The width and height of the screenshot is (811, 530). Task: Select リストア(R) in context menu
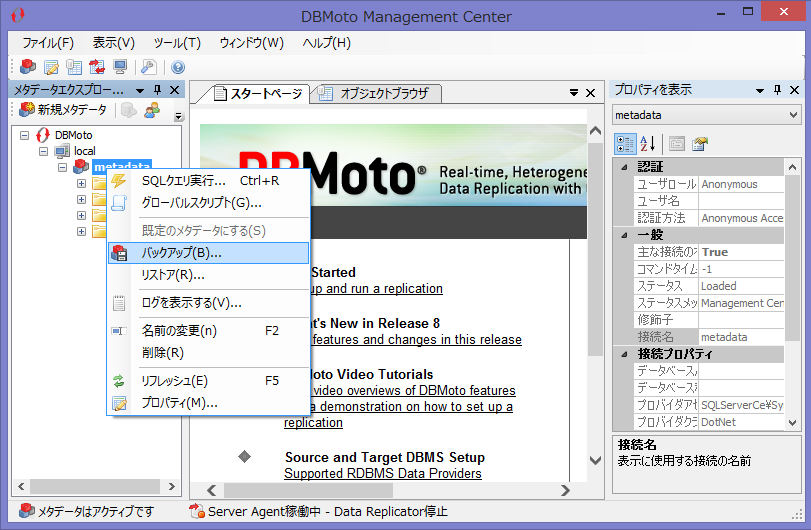click(x=208, y=275)
